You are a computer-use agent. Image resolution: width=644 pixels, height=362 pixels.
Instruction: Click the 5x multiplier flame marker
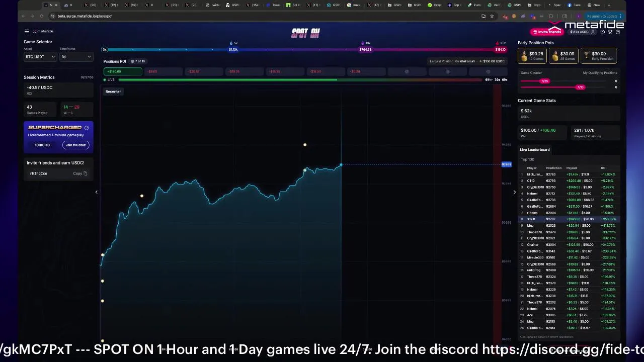[233, 43]
